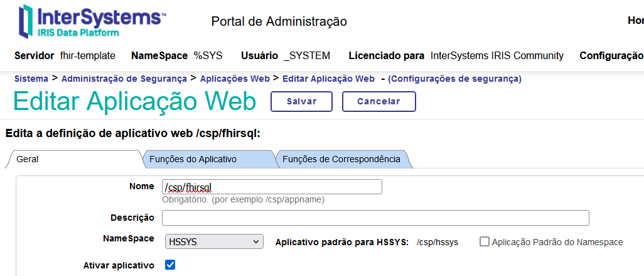The width and height of the screenshot is (644, 276).
Task: Click the Editar Aplicação Web breadcrumb
Action: point(328,79)
